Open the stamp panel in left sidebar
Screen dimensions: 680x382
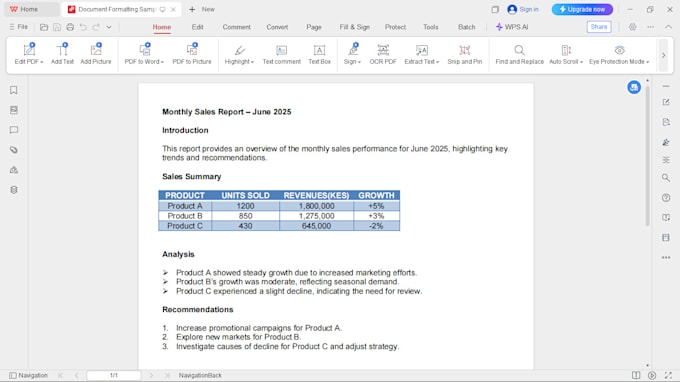coord(14,170)
